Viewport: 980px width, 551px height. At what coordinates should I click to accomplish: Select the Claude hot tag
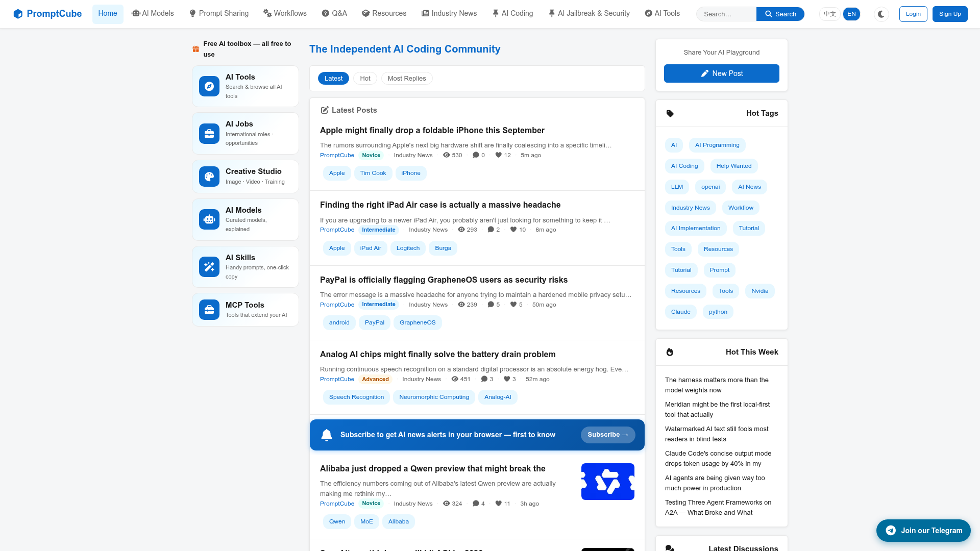coord(681,312)
